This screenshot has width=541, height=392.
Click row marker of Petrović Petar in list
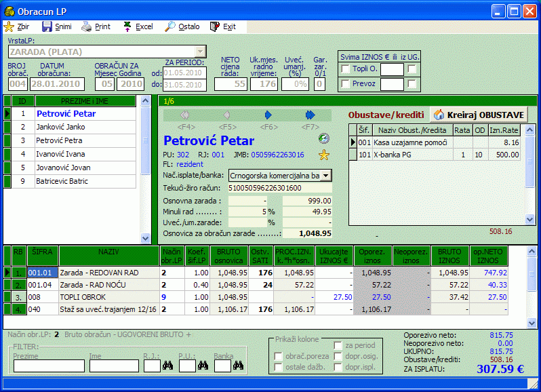tap(7, 113)
